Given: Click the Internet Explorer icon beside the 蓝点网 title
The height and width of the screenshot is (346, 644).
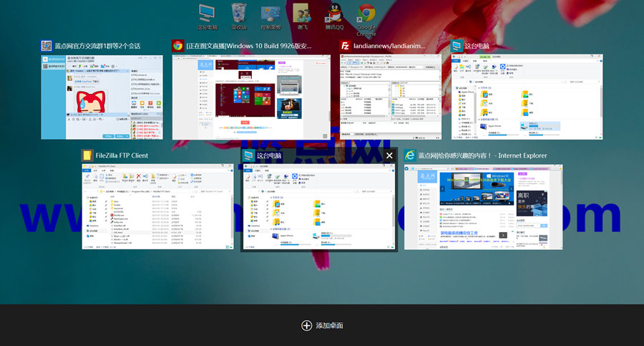Looking at the screenshot, I should coord(410,155).
